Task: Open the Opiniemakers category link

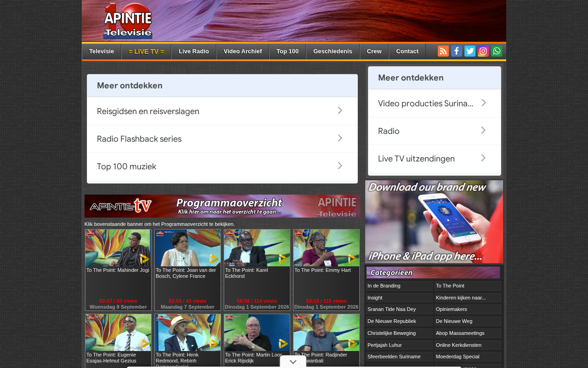Action: pos(468,309)
